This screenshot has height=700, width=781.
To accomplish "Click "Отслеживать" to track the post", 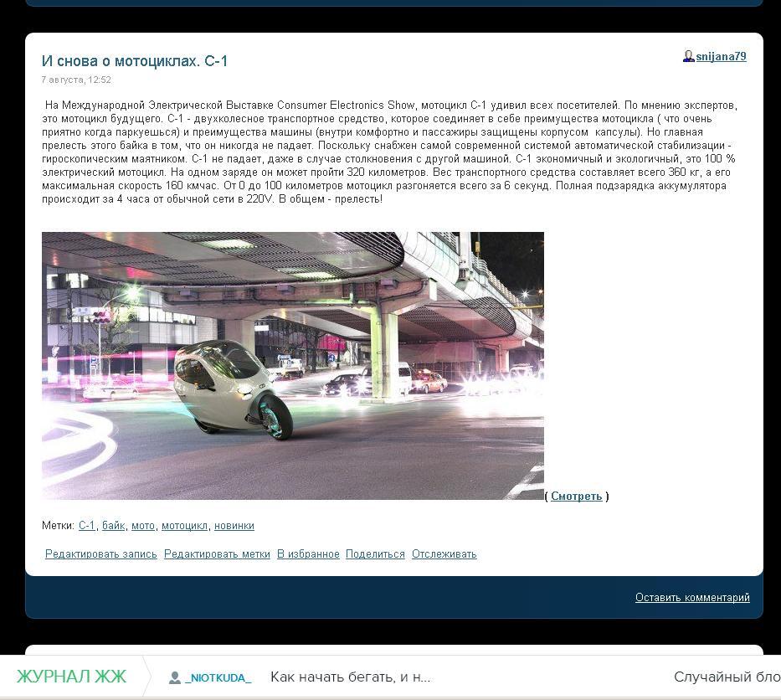I will (444, 554).
